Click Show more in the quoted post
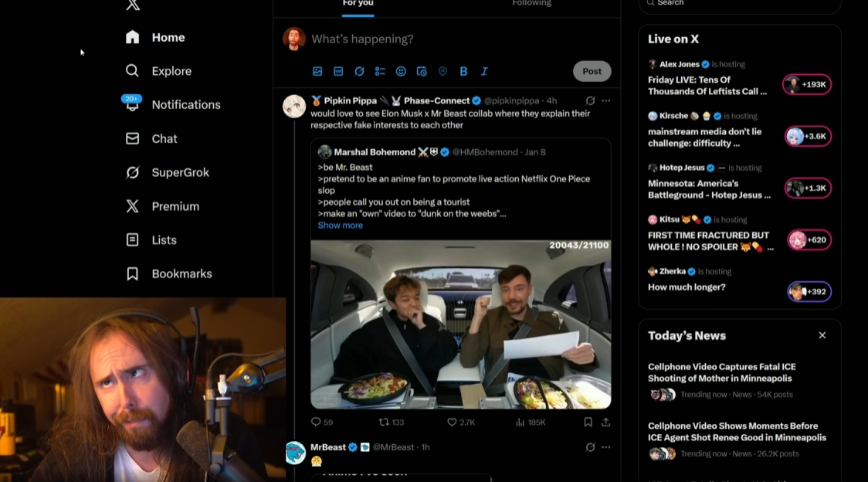The width and height of the screenshot is (868, 482). pos(340,226)
